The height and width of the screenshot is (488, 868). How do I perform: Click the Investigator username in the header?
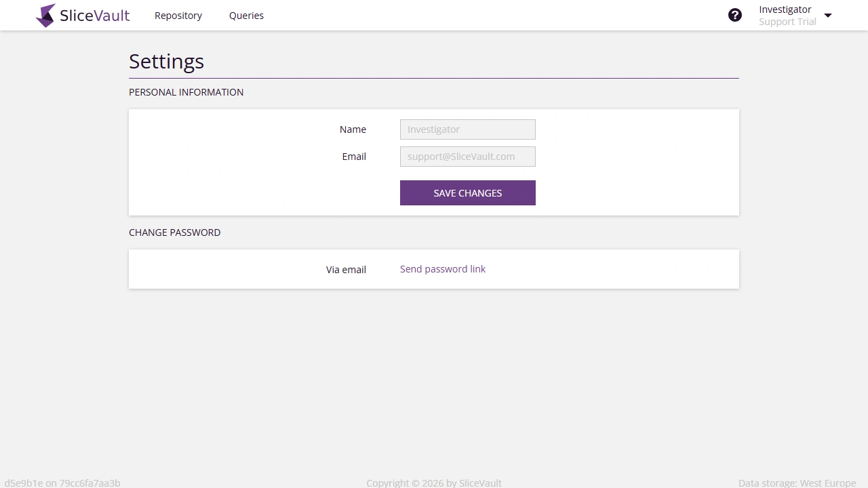(x=785, y=9)
